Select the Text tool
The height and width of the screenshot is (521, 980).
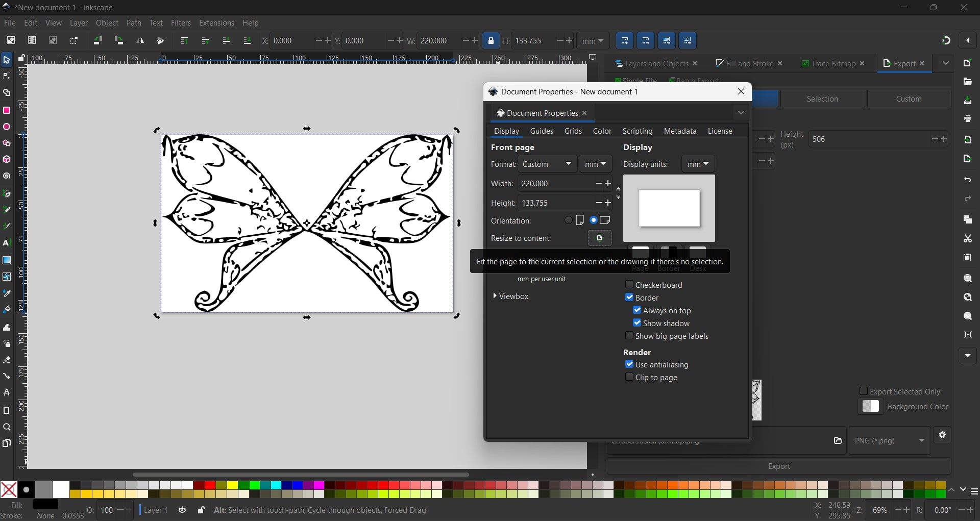pos(7,243)
